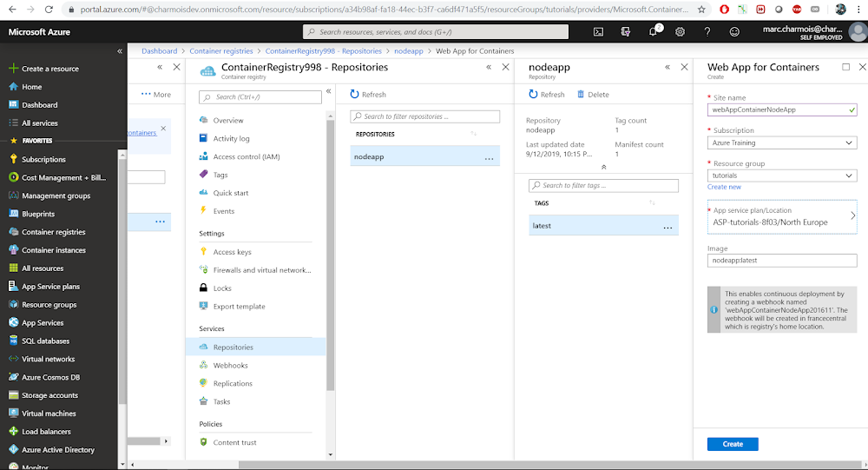
Task: Click the Create new resource group link
Action: pos(724,187)
